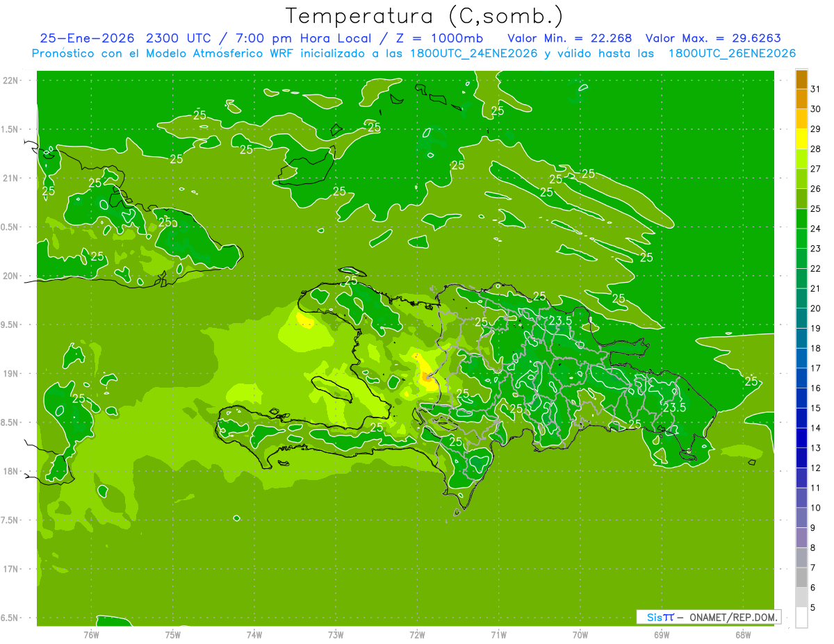
Task: Choose the 10 degree purple legend swatch
Action: (x=801, y=498)
